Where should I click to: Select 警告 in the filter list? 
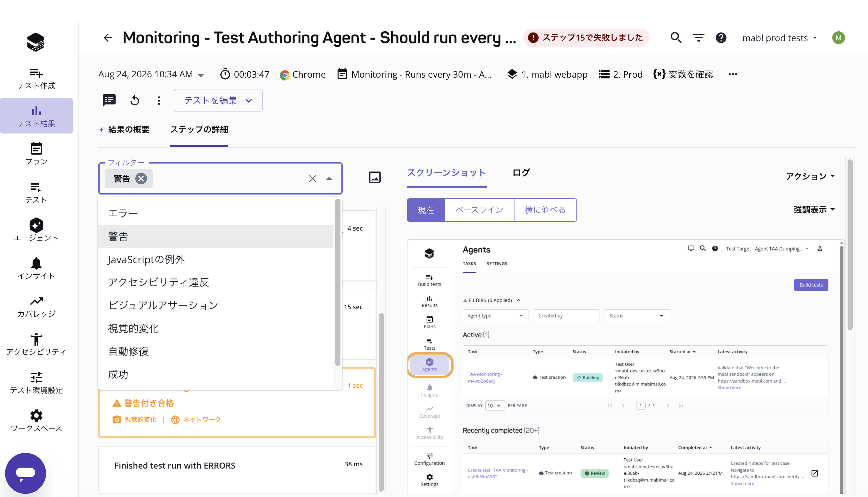215,236
